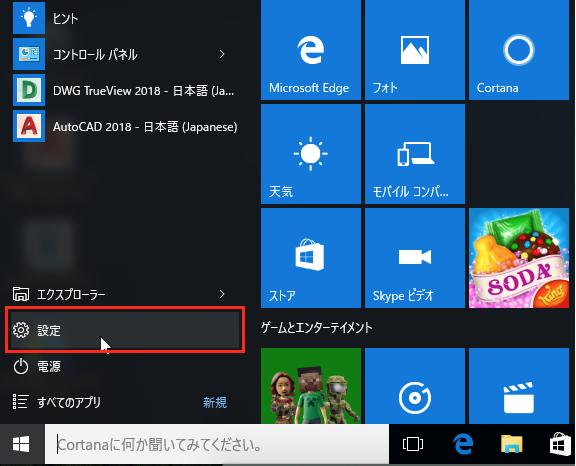
Task: Click the AutoCAD red A icon
Action: (x=29, y=126)
